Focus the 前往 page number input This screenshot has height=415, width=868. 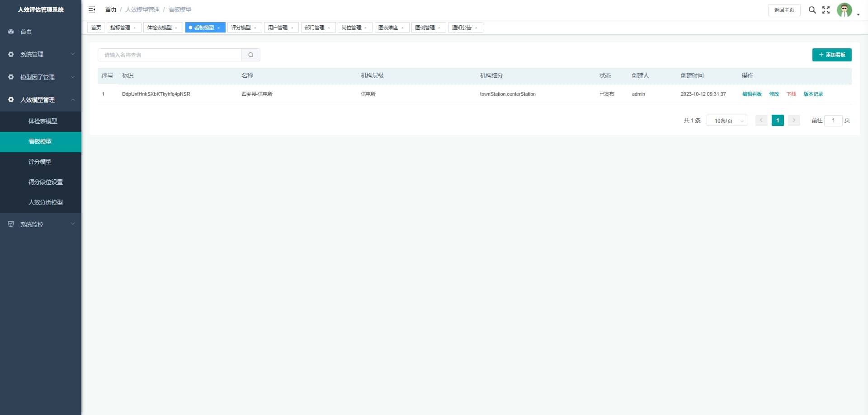[833, 121]
